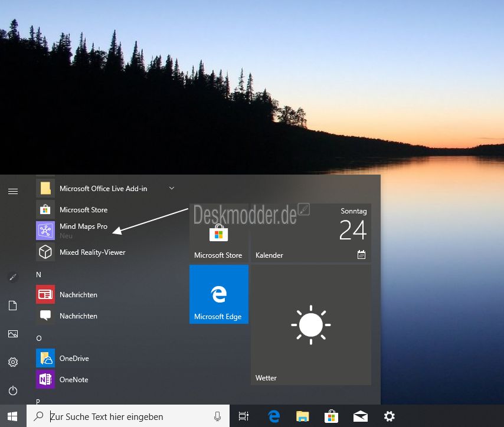The height and width of the screenshot is (427, 504).
Task: Open OneDrive from the app list
Action: (x=106, y=358)
